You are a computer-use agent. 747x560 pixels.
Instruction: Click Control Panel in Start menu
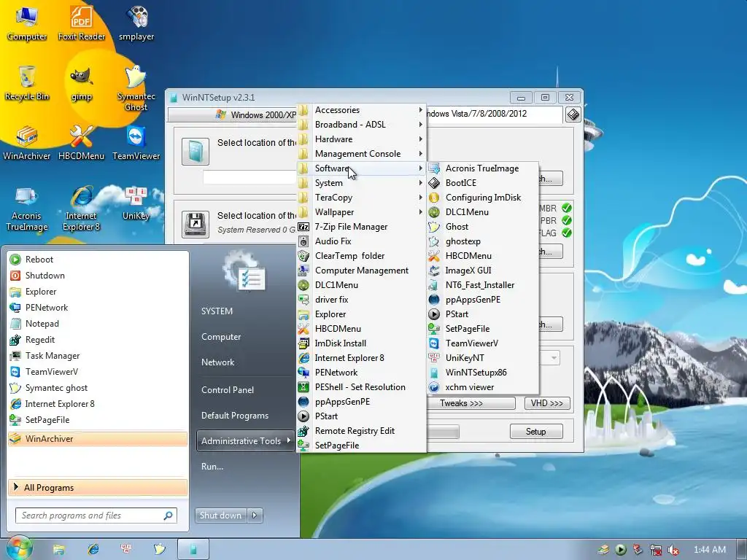pyautogui.click(x=228, y=390)
